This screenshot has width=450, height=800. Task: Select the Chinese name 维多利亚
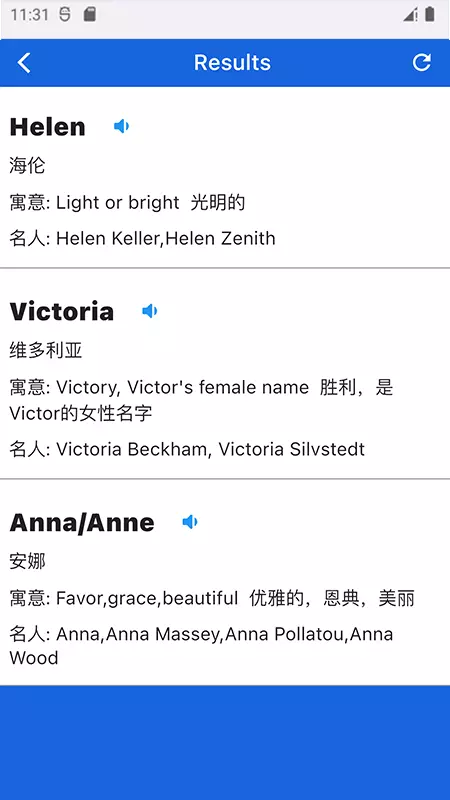coord(46,351)
